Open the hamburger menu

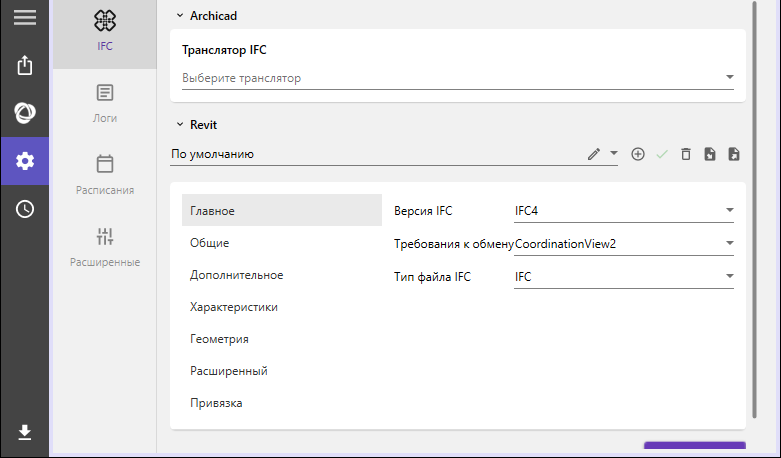pos(25,17)
